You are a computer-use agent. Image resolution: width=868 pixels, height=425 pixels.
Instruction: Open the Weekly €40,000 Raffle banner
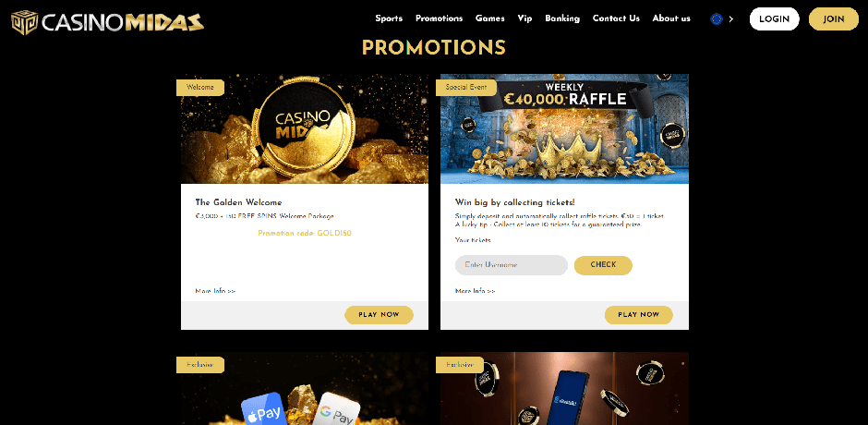coord(564,129)
